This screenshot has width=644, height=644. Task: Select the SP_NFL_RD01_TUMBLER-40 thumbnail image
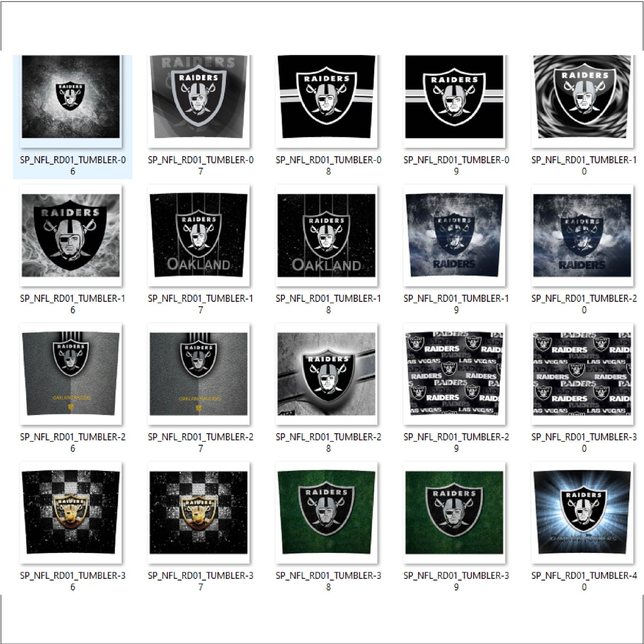(x=582, y=513)
